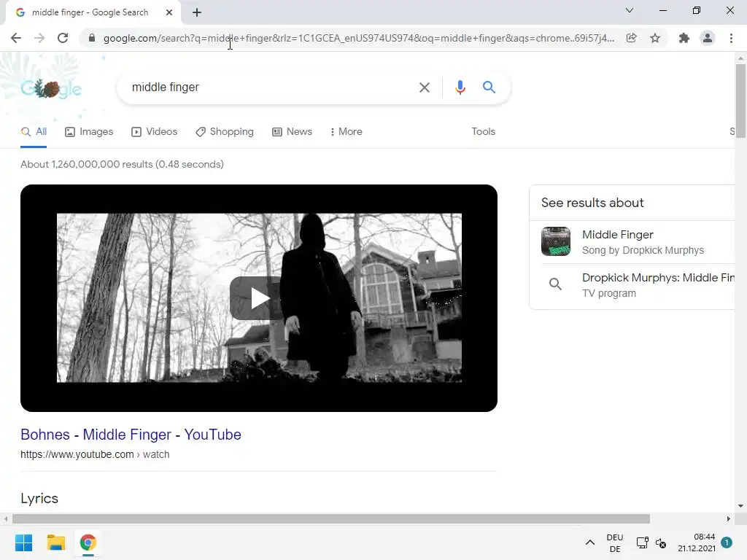Open Dropkick Murphys: Middle Finger TV program
Screen dimensions: 747x560
pos(638,285)
